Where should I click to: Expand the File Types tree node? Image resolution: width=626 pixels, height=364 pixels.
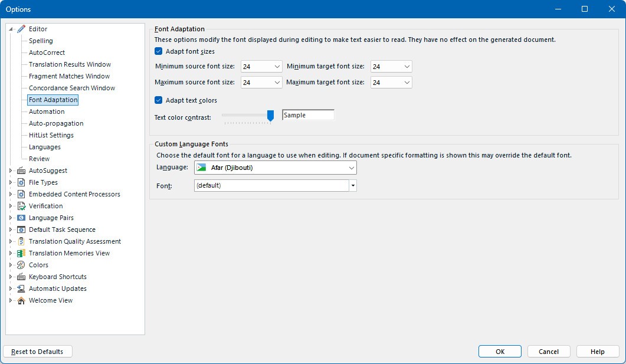(x=11, y=182)
